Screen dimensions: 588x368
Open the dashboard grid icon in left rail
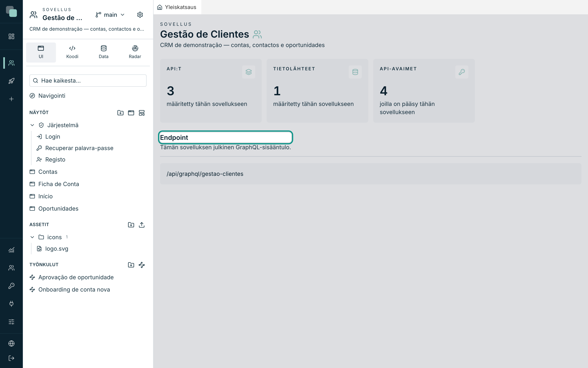click(x=11, y=37)
